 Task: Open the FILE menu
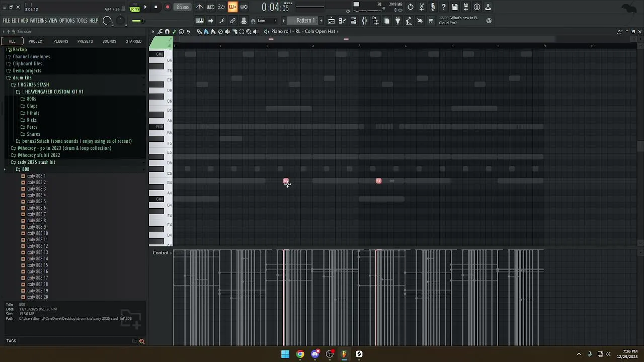(7, 21)
